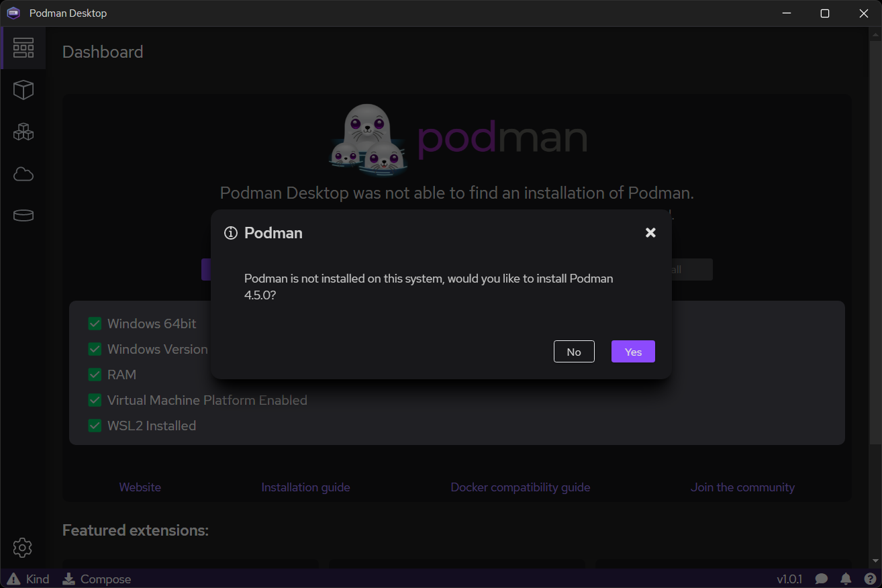882x588 pixels.
Task: Click the info icon beside the Podman title
Action: 231,233
